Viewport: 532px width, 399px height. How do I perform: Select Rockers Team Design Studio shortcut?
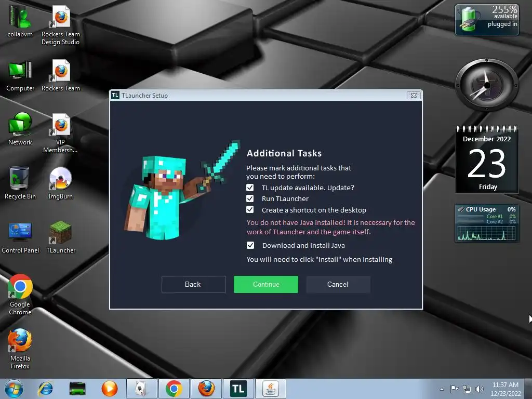pos(60,25)
